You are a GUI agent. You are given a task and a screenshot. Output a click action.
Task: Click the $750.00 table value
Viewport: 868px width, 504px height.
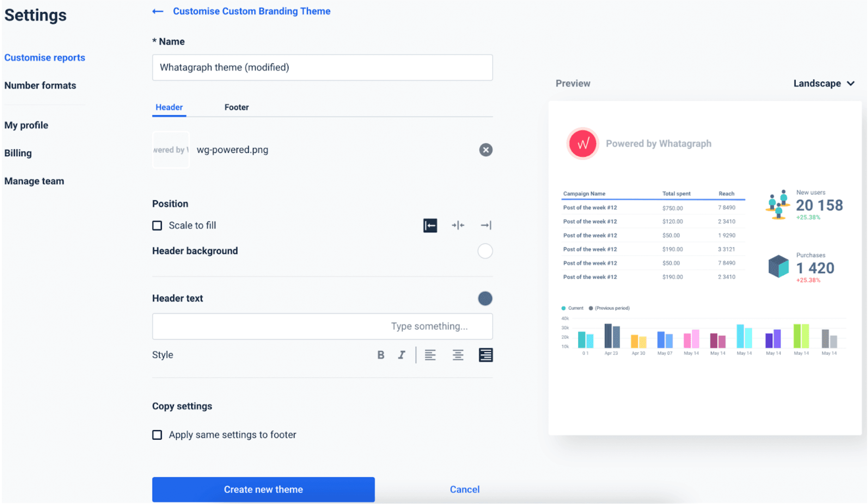tap(672, 208)
